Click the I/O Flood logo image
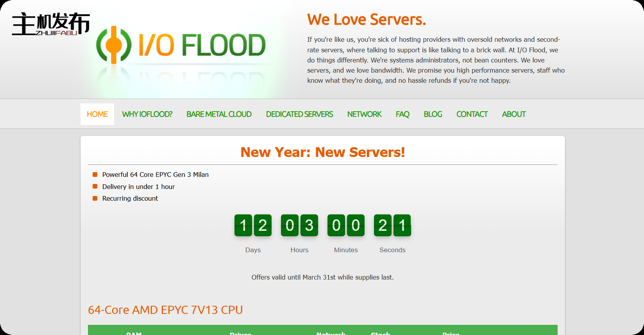 (181, 45)
